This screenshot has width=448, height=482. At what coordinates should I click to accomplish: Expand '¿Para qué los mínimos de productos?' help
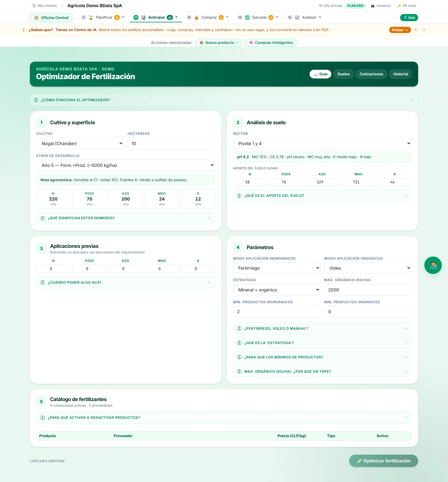322,357
